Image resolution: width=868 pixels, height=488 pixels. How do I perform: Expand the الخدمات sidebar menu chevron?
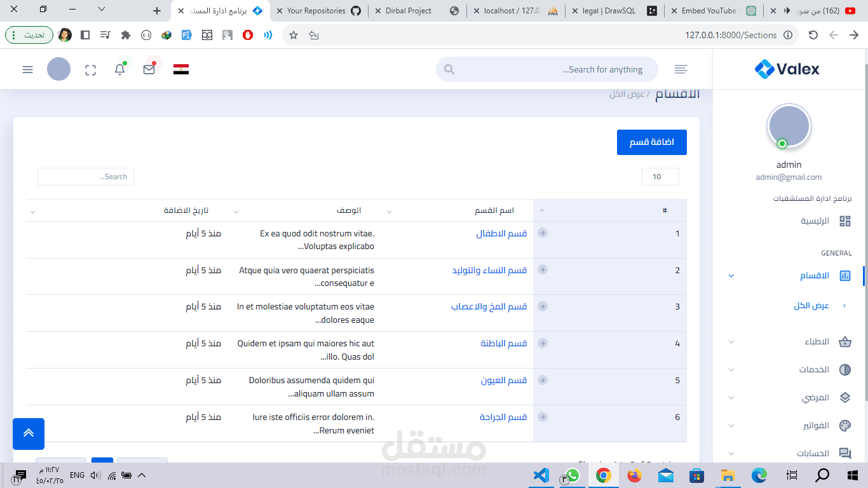731,370
